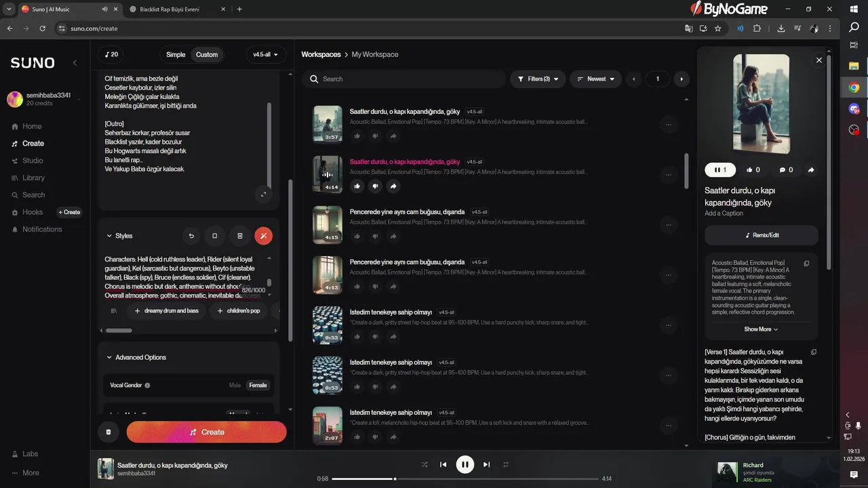This screenshot has width=868, height=488.
Task: Seek within the playback progress bar
Action: pos(465,479)
